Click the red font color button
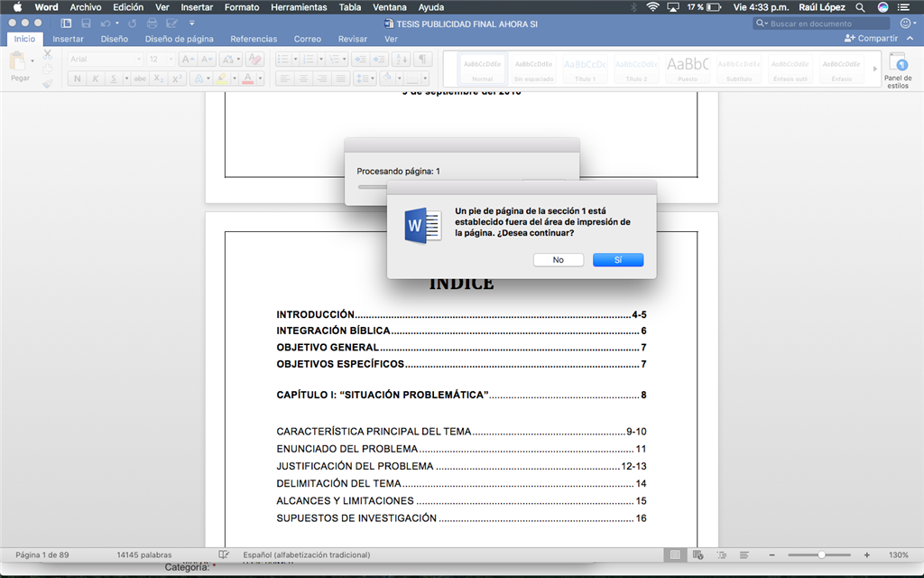The height and width of the screenshot is (578, 924). tap(248, 79)
